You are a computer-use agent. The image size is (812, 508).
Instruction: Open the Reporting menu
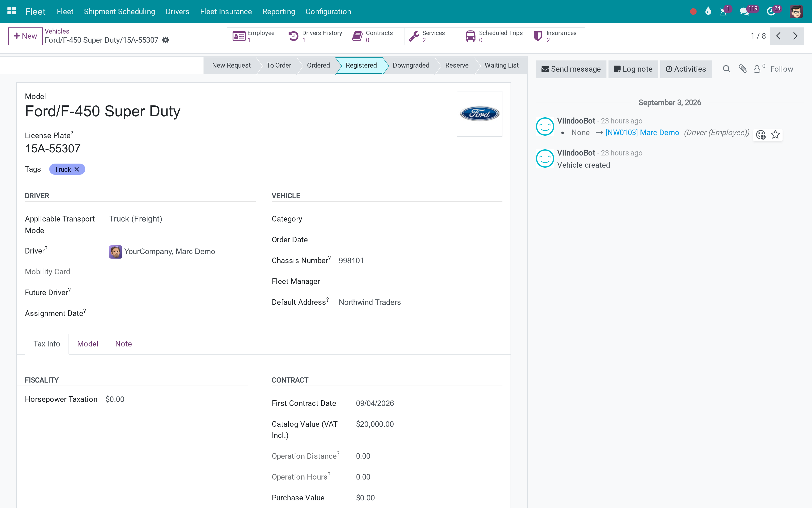pyautogui.click(x=279, y=12)
